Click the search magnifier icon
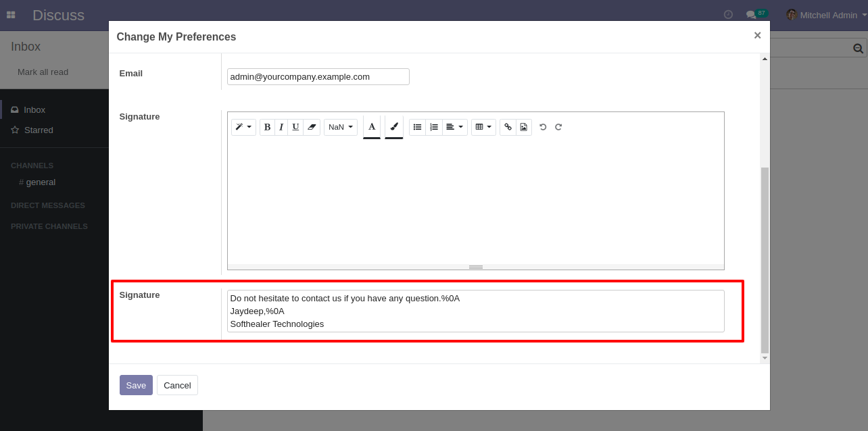Screen dimensions: 868x431 pos(858,48)
